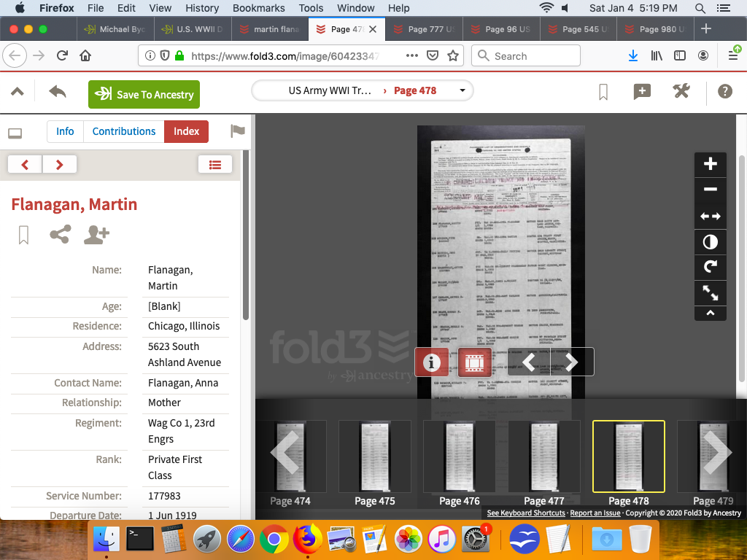Click the rotate image icon
Screen dimensions: 747x560
710,267
